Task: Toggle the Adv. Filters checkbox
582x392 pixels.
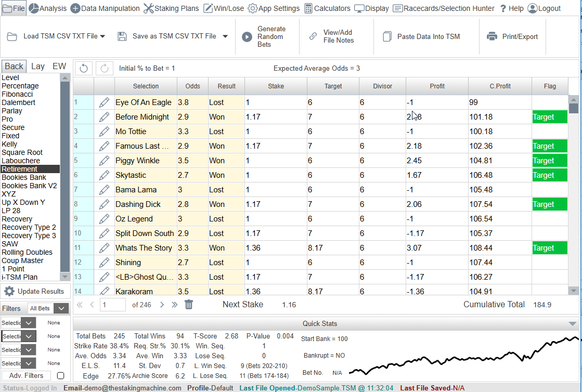Action: point(60,375)
